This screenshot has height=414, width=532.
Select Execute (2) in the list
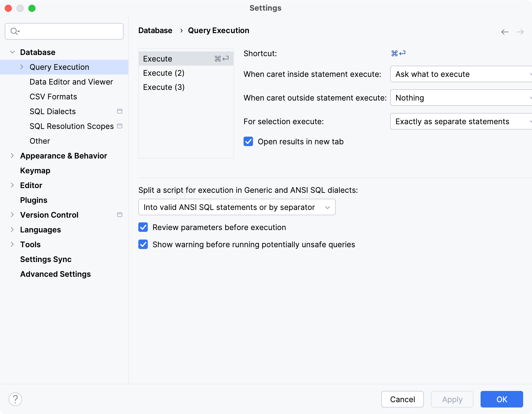point(164,73)
